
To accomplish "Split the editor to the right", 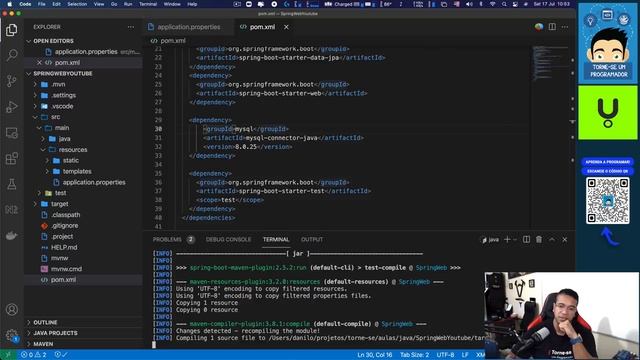I will click(x=552, y=27).
